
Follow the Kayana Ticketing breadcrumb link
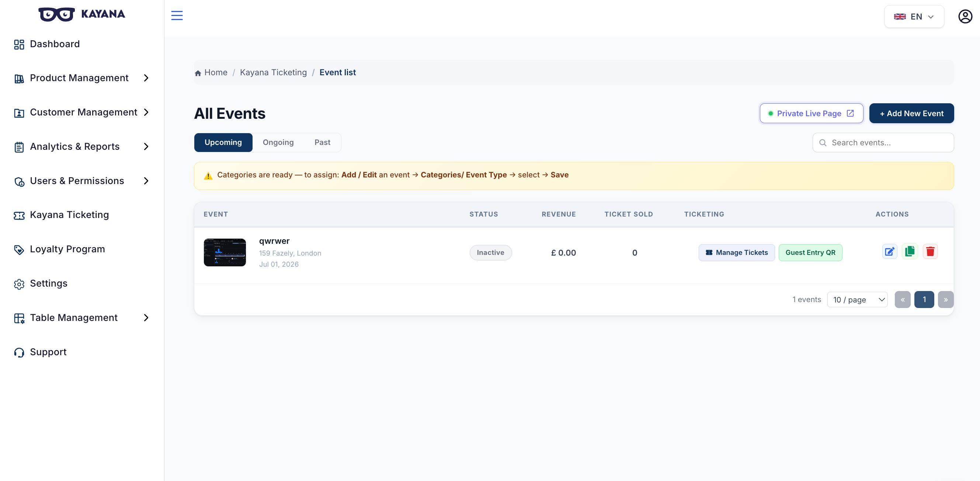point(273,72)
